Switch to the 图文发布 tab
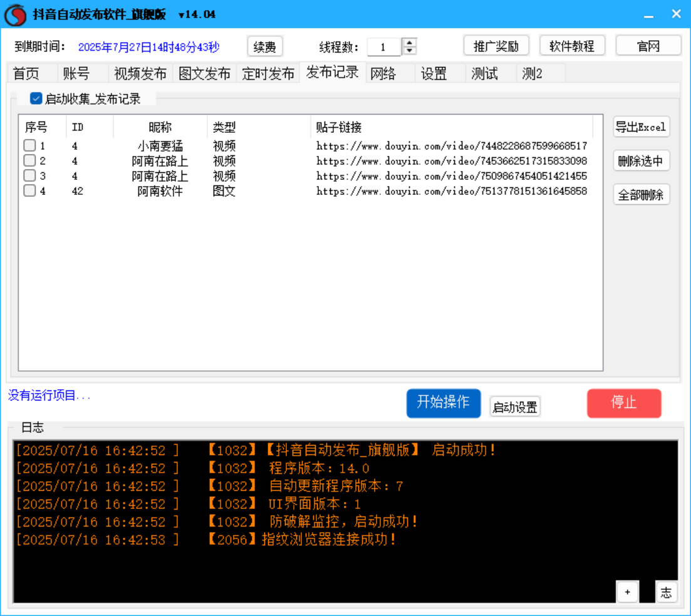Viewport: 691px width, 616px height. tap(204, 73)
